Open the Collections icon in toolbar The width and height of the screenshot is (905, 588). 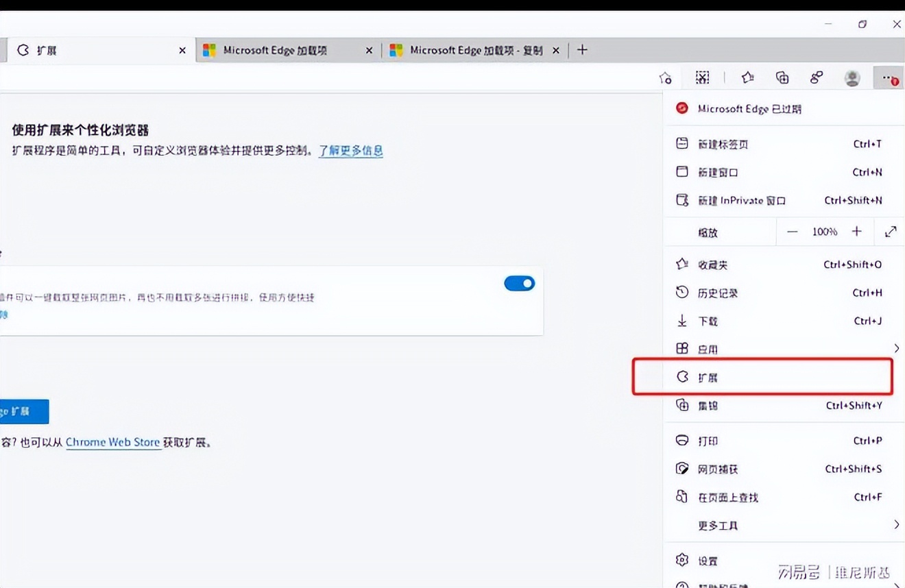click(782, 77)
